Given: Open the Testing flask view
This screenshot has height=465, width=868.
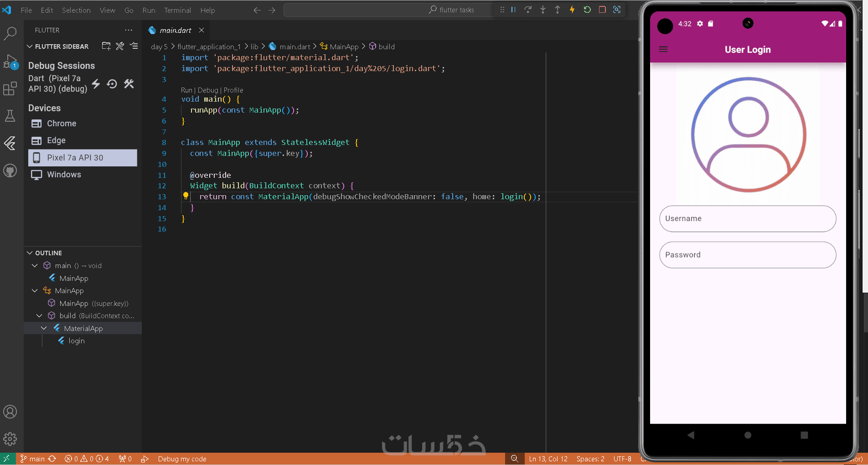Looking at the screenshot, I should (10, 116).
